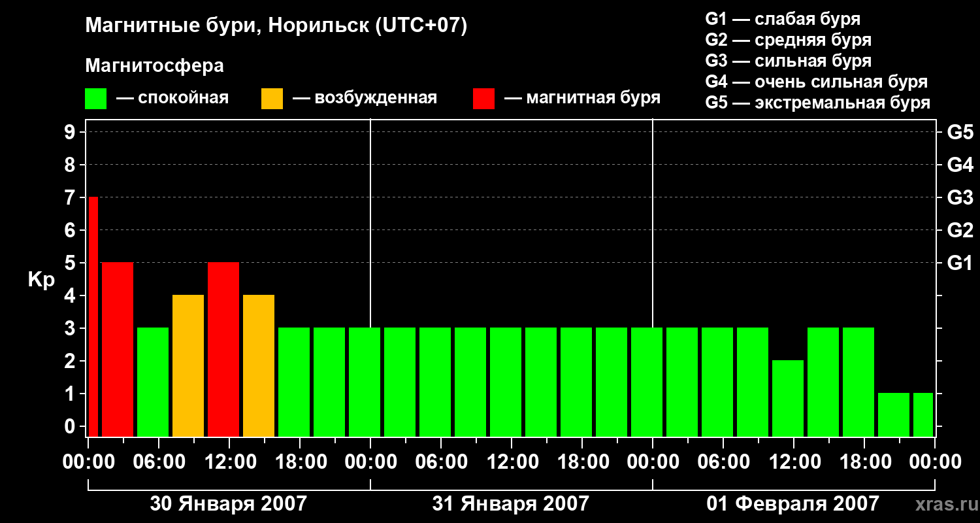Image resolution: width=980 pixels, height=523 pixels.
Task: Click the tallest red Kp 7 bar
Action: point(93,316)
